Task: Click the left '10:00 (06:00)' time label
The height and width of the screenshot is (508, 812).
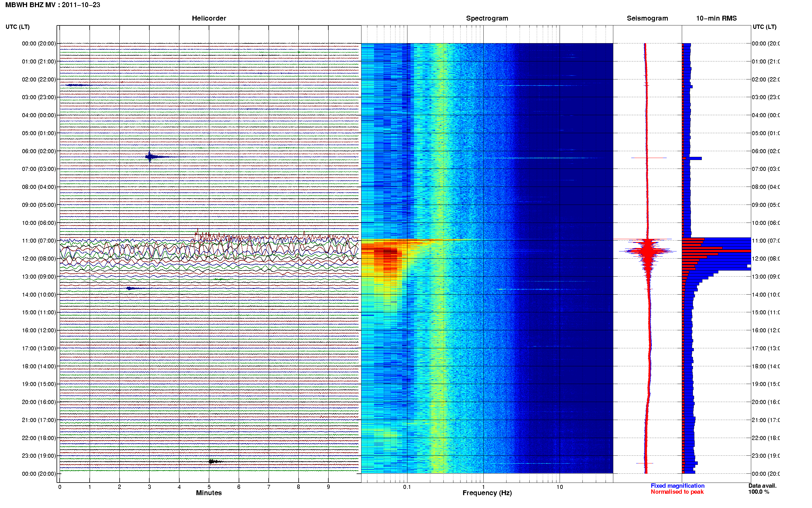Action: [39, 223]
